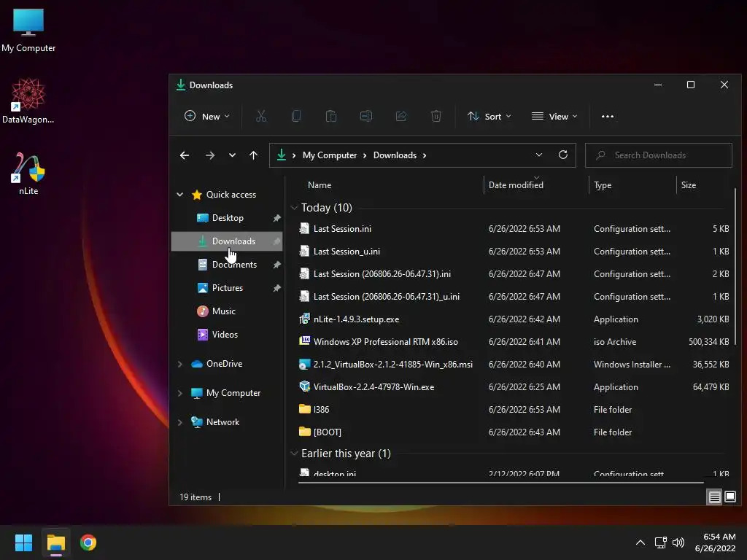The width and height of the screenshot is (747, 560).
Task: Show hidden system tray icons
Action: [640, 542]
